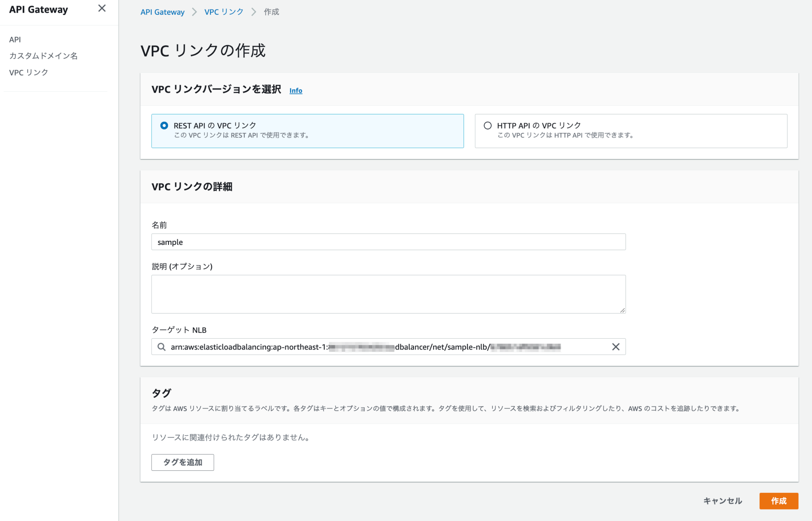This screenshot has width=812, height=521.
Task: Close the API Gateway navigation sidebar
Action: pos(102,8)
